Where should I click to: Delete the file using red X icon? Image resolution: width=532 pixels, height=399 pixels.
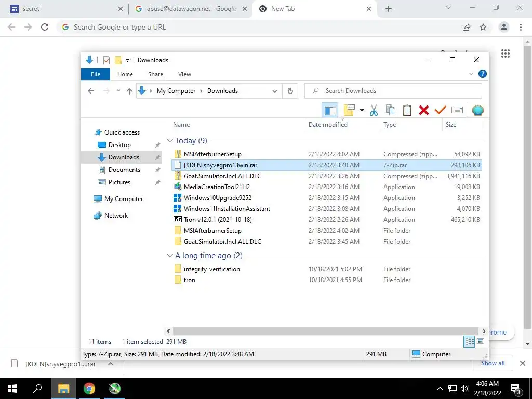point(424,110)
